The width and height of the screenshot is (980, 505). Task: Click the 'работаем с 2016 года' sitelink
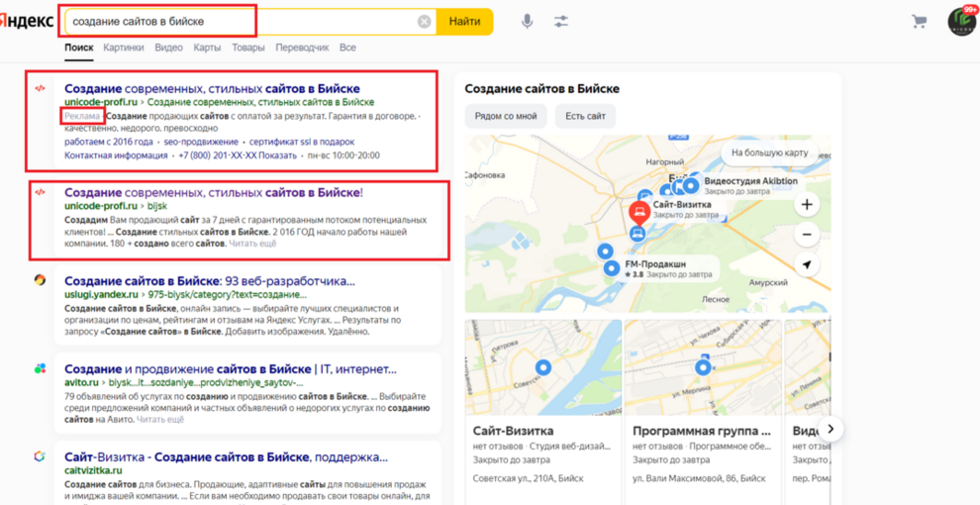coord(109,142)
